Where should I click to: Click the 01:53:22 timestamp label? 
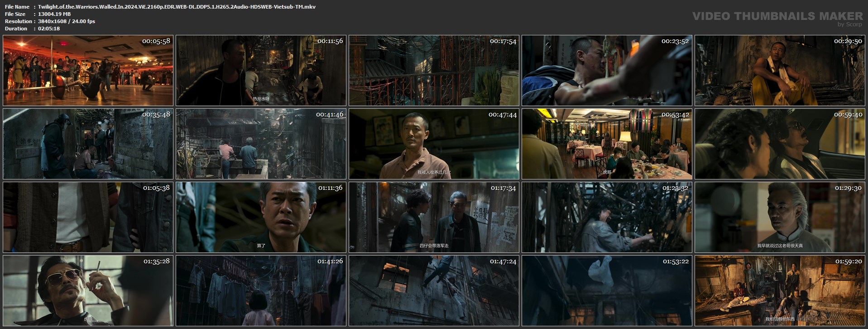[x=676, y=261]
